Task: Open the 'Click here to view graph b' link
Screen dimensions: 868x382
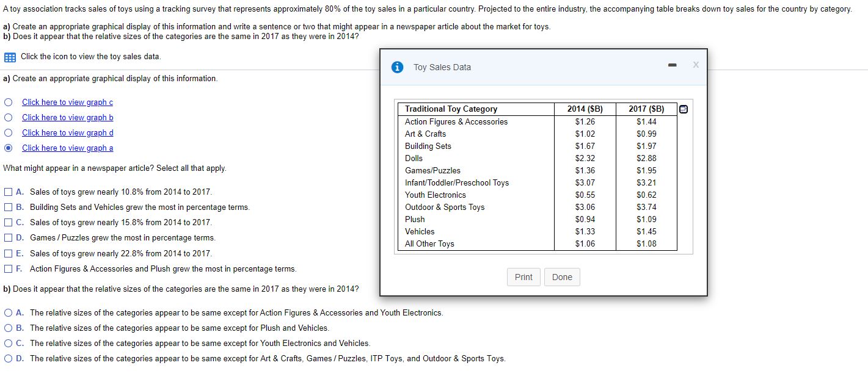Action: coord(67,117)
